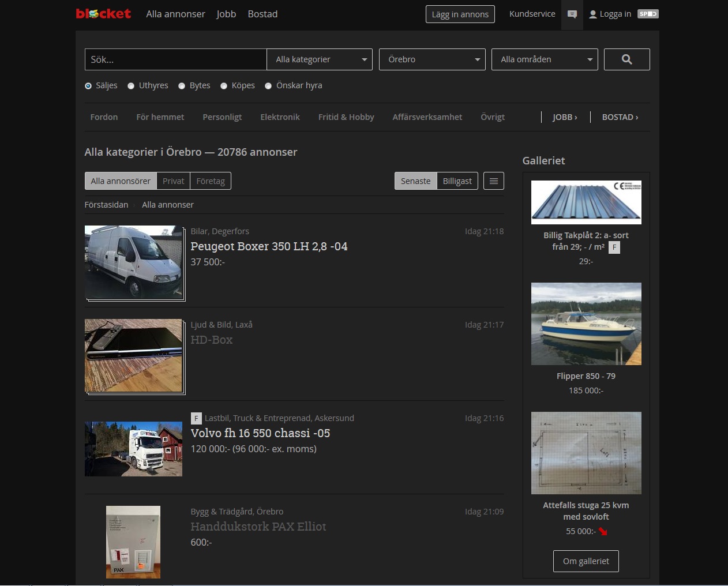Switch to compact list view icon
This screenshot has height=586, width=728.
tap(493, 181)
